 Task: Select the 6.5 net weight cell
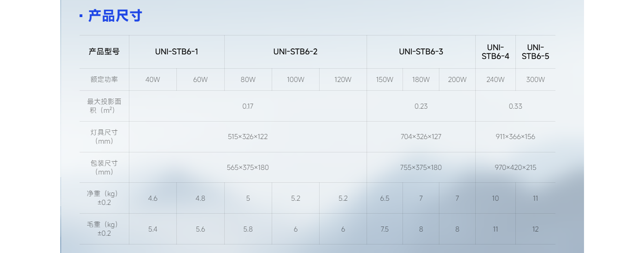385,198
